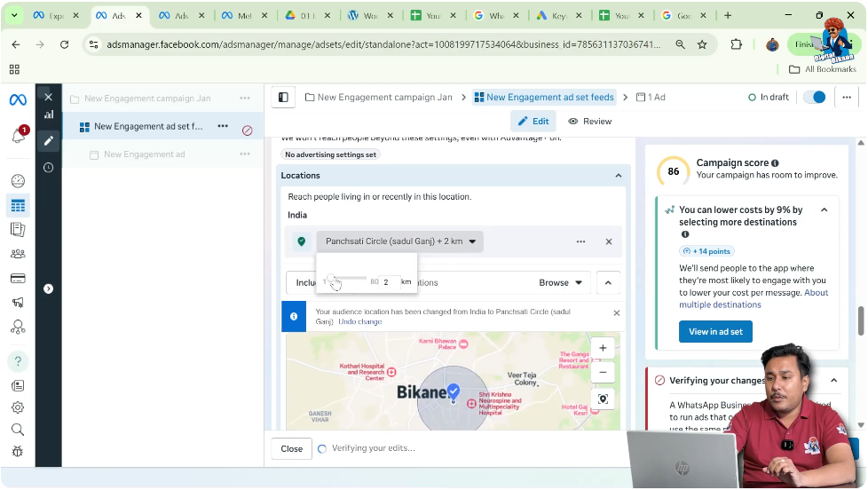Click the map drop pin locate button
The width and height of the screenshot is (868, 490).
pos(603,399)
